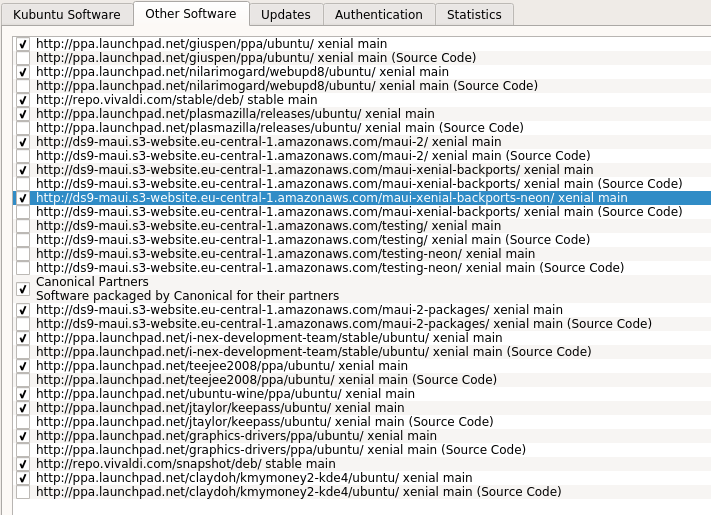Enable the teejee2008 PPA Source Code checkbox
The width and height of the screenshot is (711, 515).
click(23, 380)
